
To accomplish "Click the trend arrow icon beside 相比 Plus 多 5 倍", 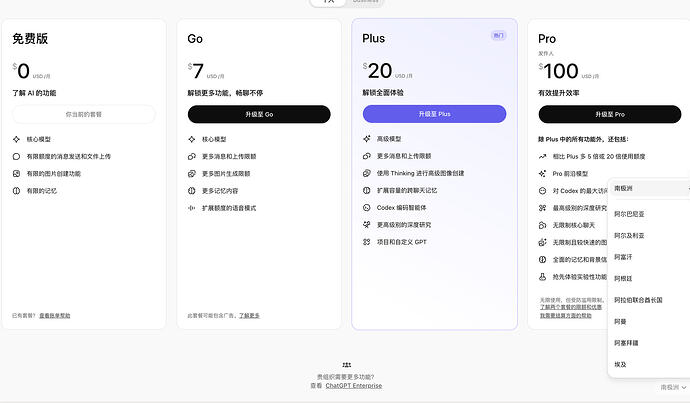I will 543,156.
